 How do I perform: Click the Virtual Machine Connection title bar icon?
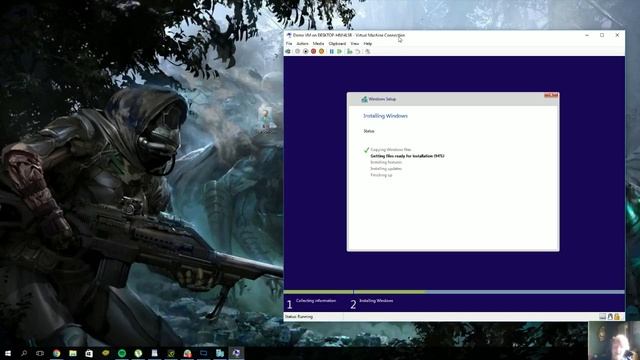(x=289, y=36)
